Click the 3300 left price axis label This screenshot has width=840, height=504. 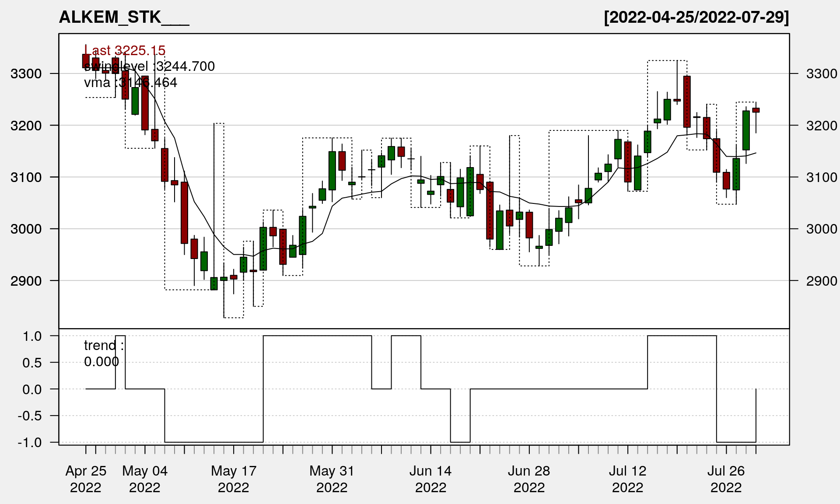tap(26, 73)
